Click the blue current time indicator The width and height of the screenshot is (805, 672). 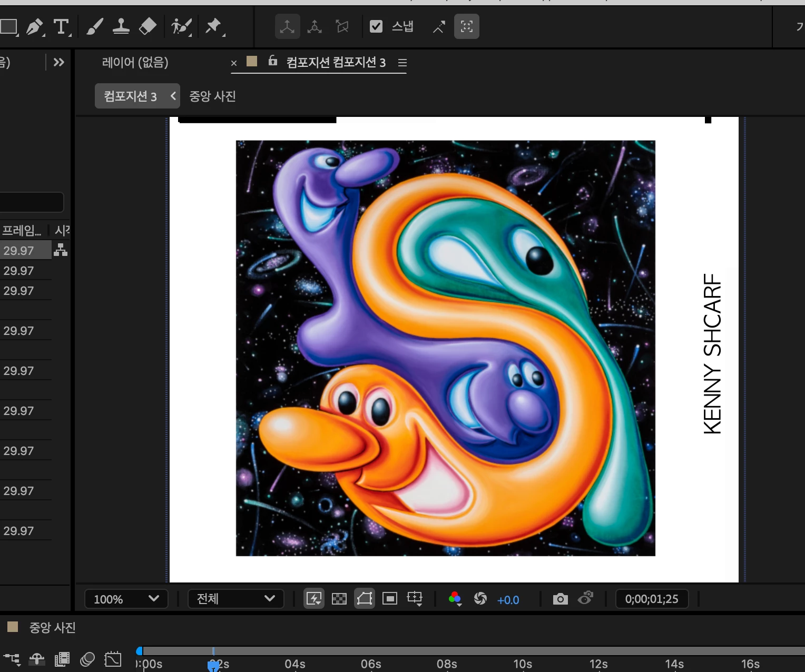[213, 666]
